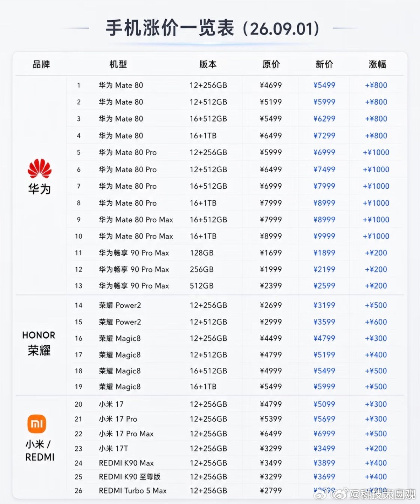Click new price ¥7299
The image size is (420, 504).
coord(324,136)
